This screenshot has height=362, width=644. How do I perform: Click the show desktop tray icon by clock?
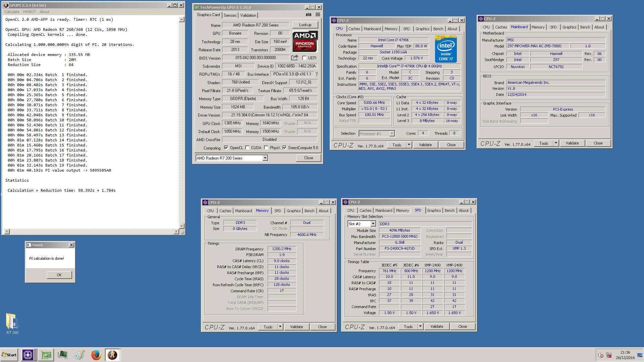(x=640, y=355)
